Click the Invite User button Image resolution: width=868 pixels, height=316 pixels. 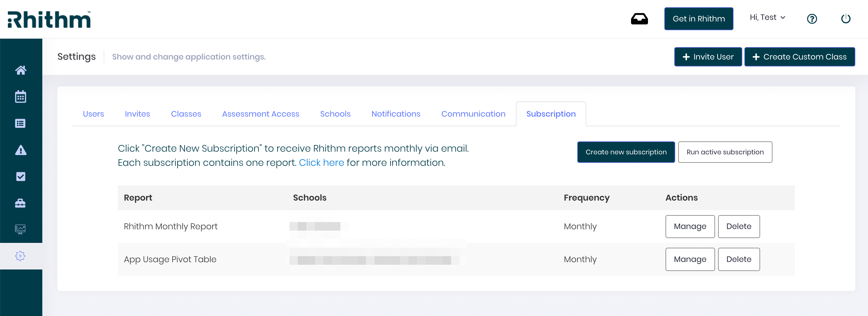point(708,56)
